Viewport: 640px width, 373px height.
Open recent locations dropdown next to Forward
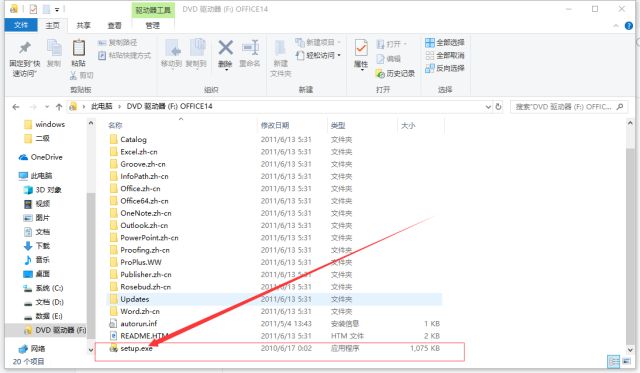[47, 107]
